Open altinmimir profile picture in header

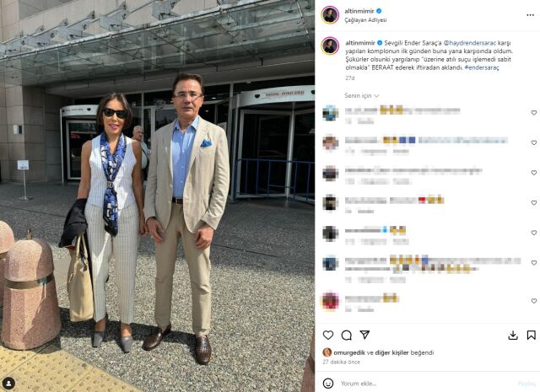pyautogui.click(x=330, y=15)
